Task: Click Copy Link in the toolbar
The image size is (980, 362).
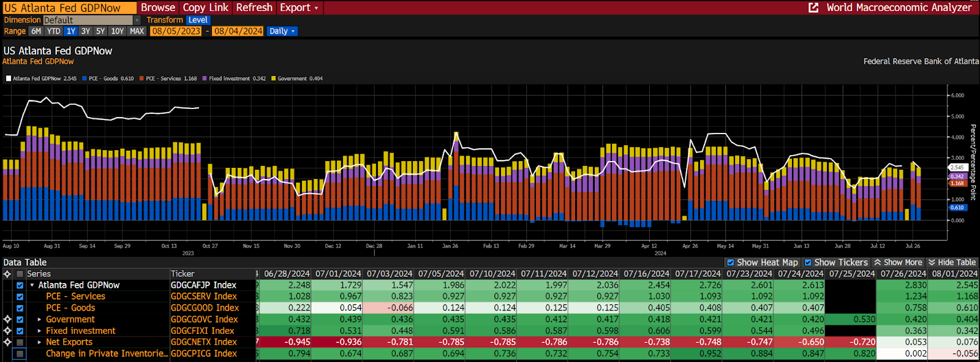Action: click(205, 7)
